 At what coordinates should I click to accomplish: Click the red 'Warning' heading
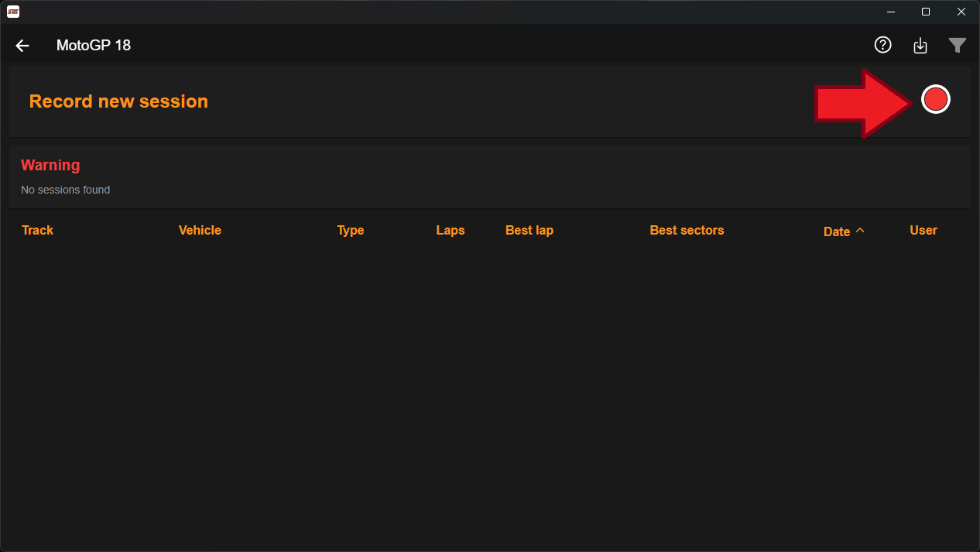click(50, 165)
